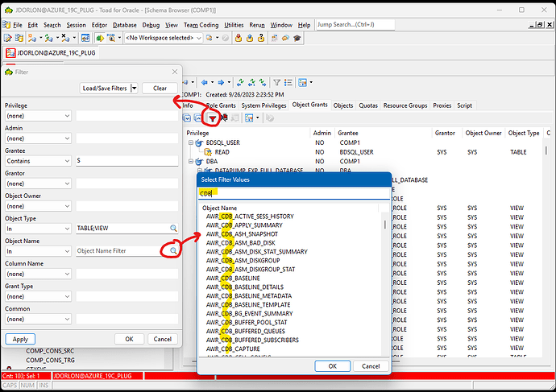The width and height of the screenshot is (556, 392).
Task: Click the session icon beside JDORLON@AZURE_19C_PLUG
Action: pyautogui.click(x=10, y=52)
